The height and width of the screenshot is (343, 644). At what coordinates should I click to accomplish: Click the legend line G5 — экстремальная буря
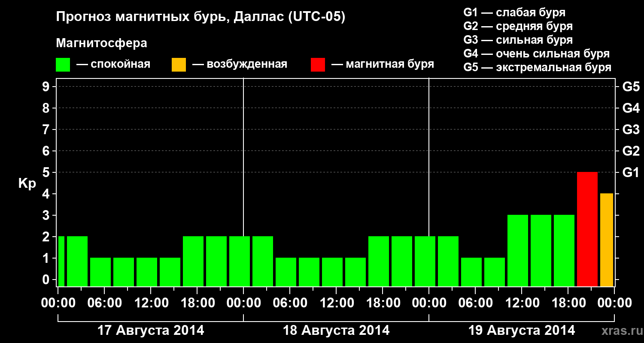pyautogui.click(x=538, y=67)
